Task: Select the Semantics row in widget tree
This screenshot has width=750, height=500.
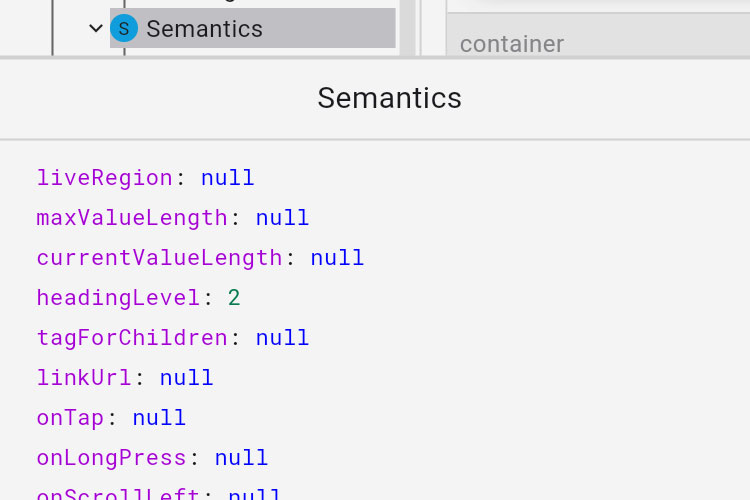Action: point(253,28)
